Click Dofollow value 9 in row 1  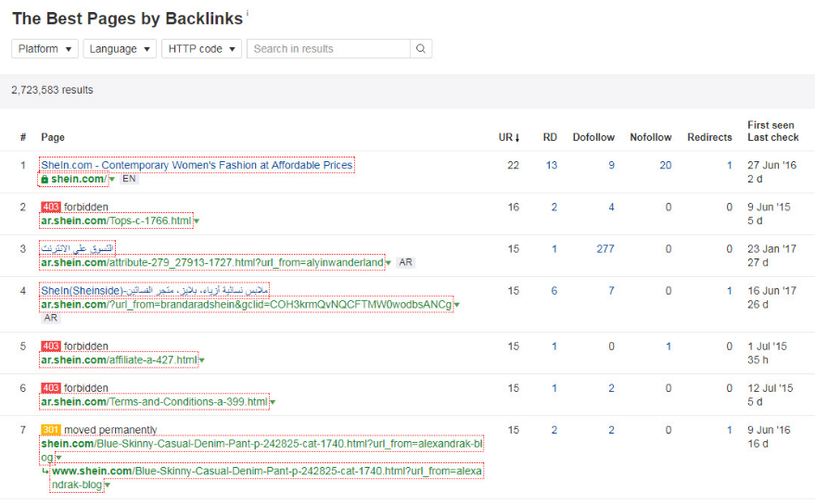tap(611, 165)
